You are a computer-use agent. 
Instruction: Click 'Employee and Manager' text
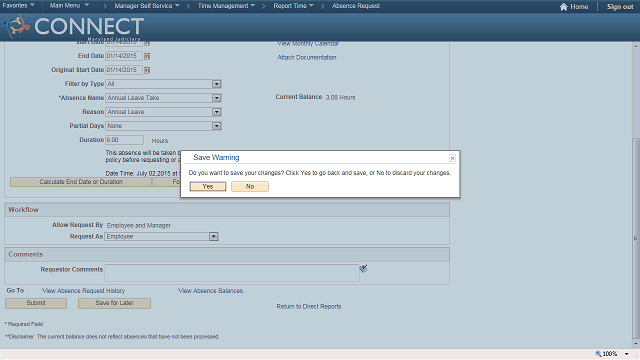[138, 226]
